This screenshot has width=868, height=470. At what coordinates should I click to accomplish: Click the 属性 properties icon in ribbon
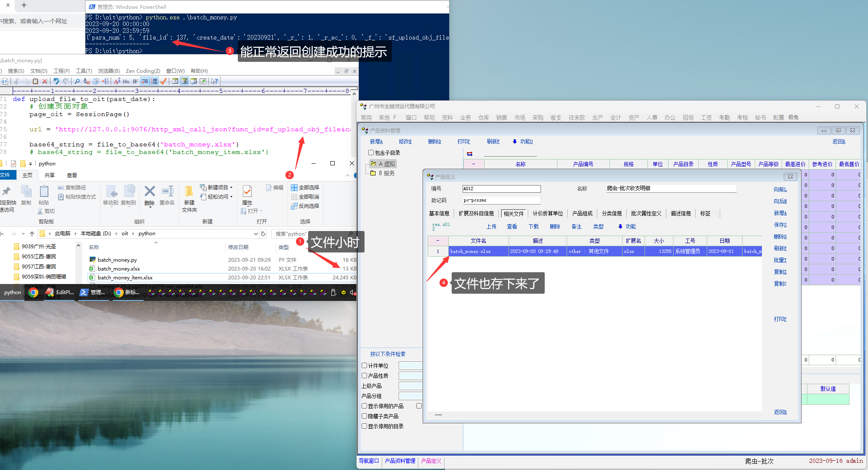pos(247,192)
